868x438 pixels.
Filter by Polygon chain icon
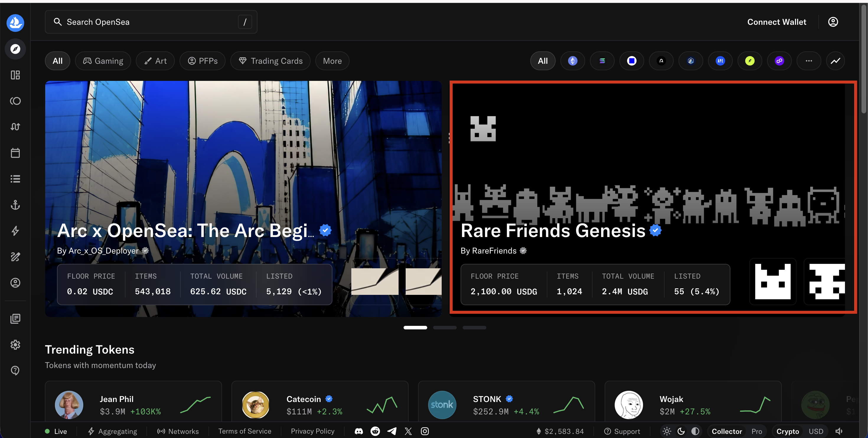pos(779,61)
